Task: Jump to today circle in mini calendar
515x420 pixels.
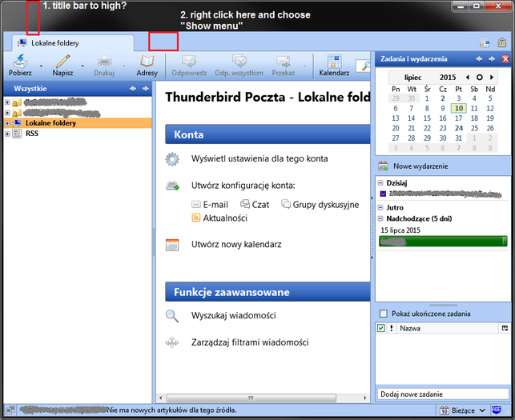Action: pyautogui.click(x=480, y=78)
